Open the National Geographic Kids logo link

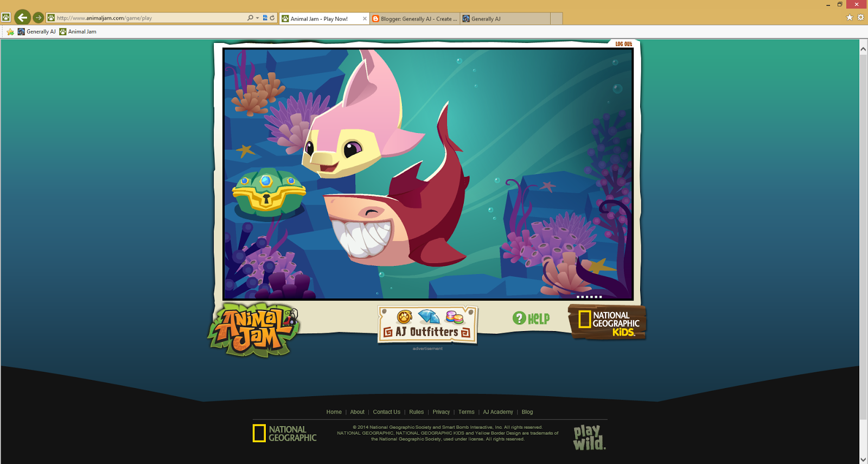coord(607,322)
